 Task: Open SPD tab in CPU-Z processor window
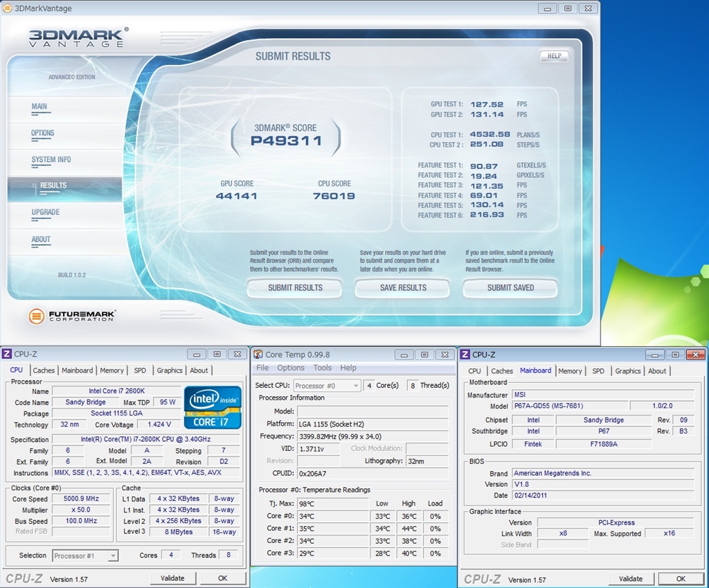pos(140,371)
